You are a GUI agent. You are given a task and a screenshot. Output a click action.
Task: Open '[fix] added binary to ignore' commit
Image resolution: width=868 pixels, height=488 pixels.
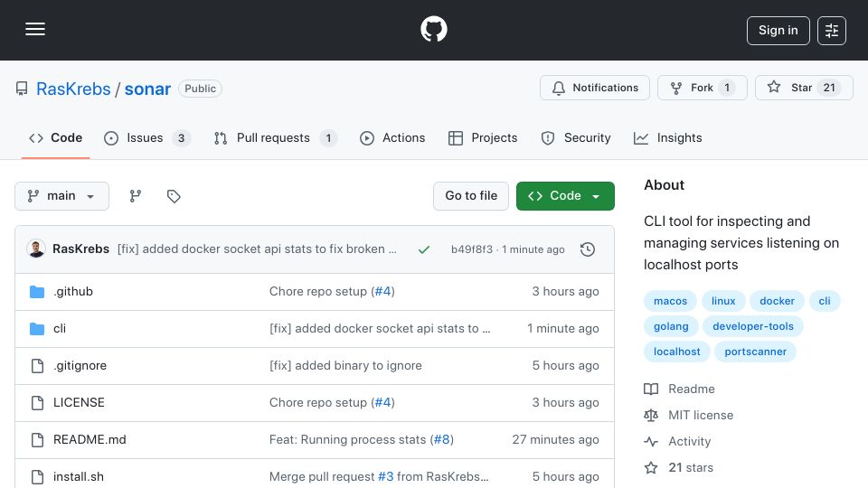345,366
